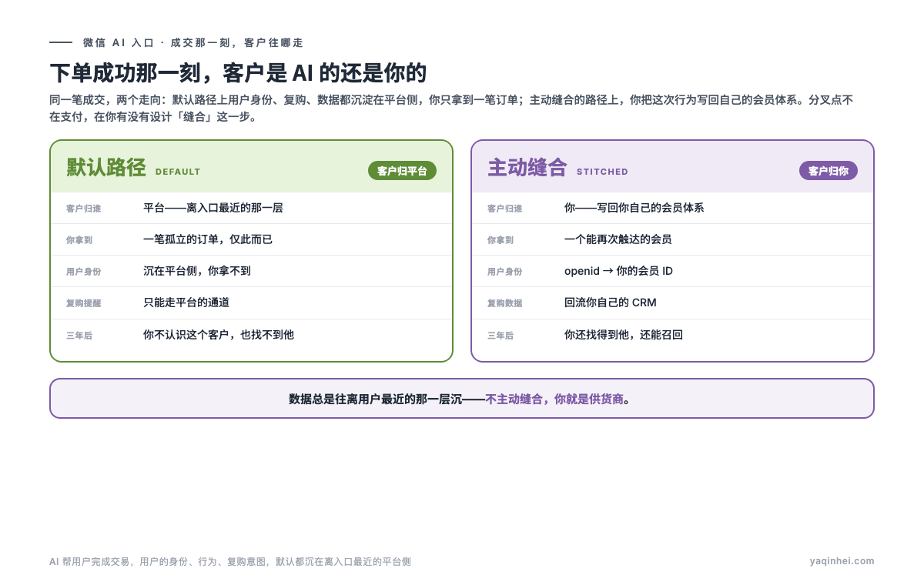
Task: Click text openid → 你的会员 ID
Action: point(618,271)
